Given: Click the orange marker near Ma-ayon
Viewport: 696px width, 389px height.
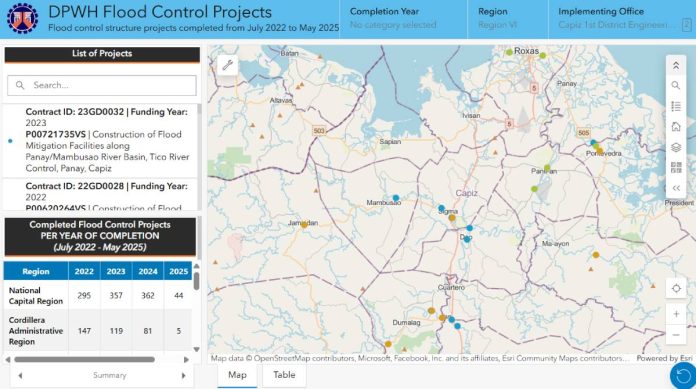Looking at the screenshot, I should pos(596,255).
